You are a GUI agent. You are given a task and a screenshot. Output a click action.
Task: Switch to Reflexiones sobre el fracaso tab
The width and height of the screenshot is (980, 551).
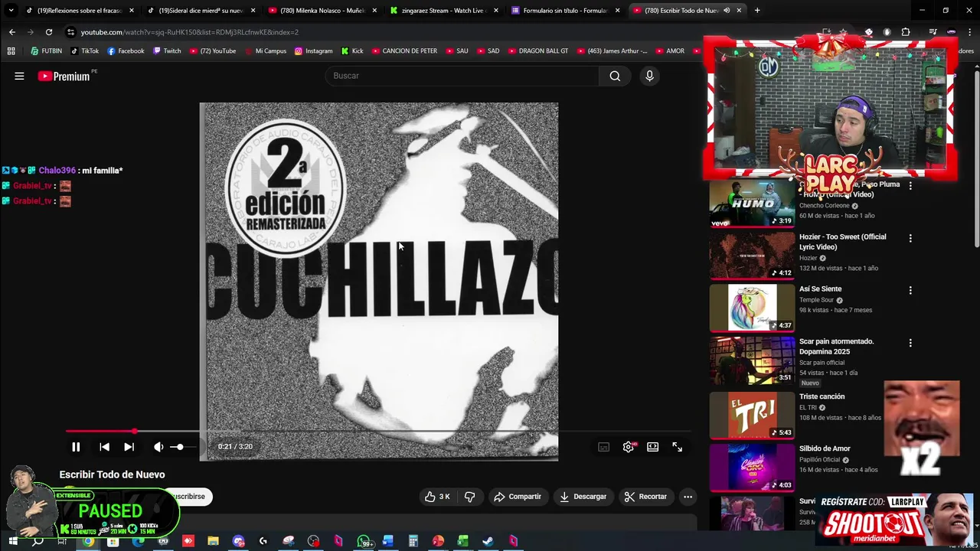80,11
